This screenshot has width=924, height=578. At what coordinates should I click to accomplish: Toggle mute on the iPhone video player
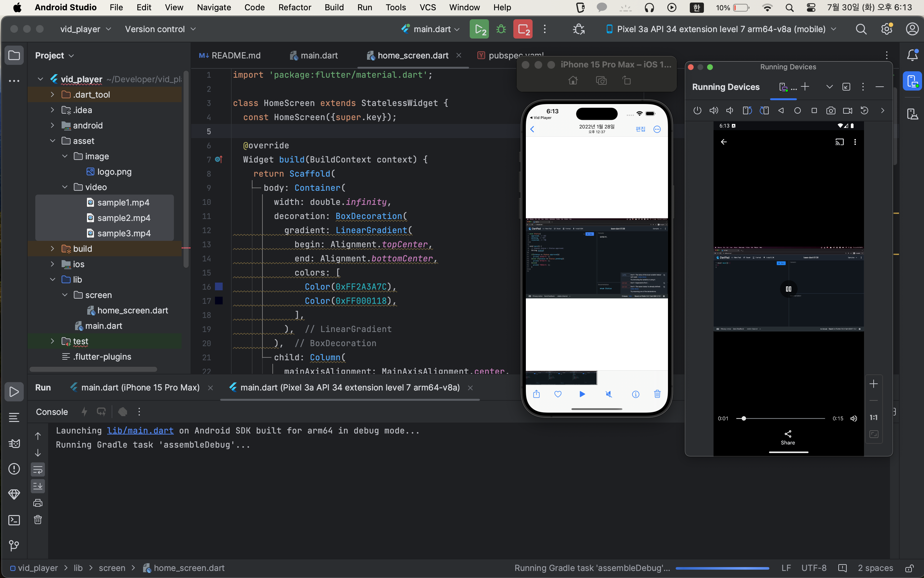(609, 394)
